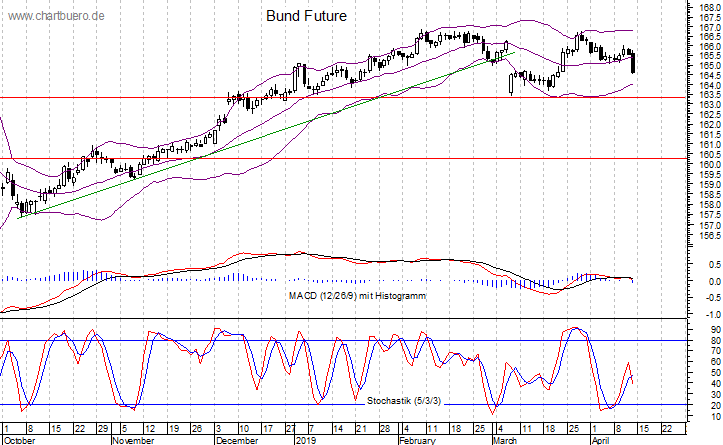Viewport: 723px width, 445px height.
Task: Click Stochastik axis value '90'
Action: pos(716,330)
